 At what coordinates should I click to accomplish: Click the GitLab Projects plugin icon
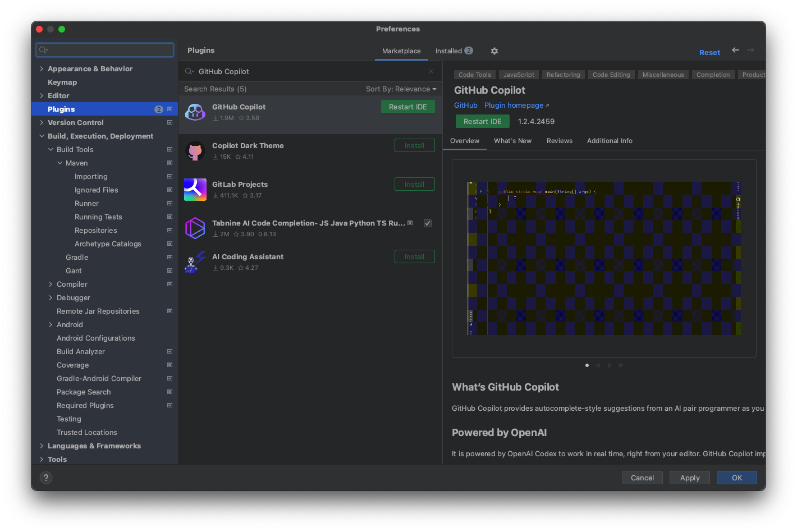195,190
